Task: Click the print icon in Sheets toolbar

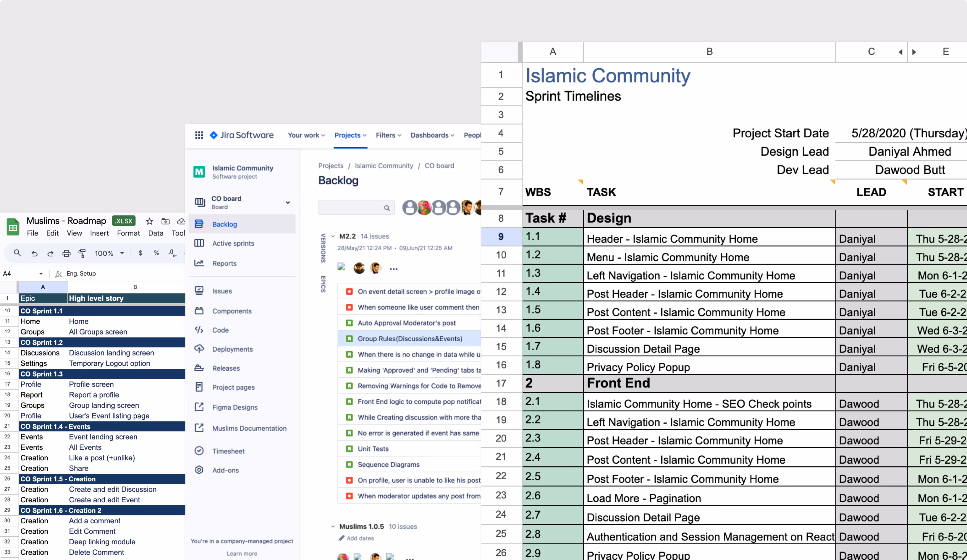Action: point(66,253)
